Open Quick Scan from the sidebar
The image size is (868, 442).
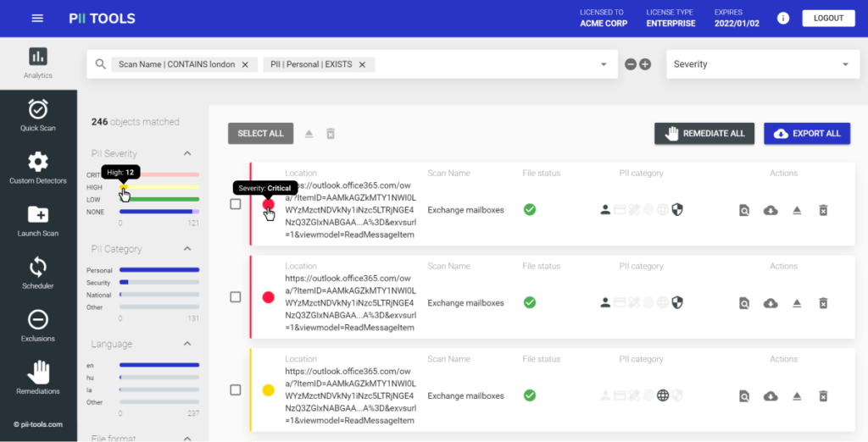point(38,115)
